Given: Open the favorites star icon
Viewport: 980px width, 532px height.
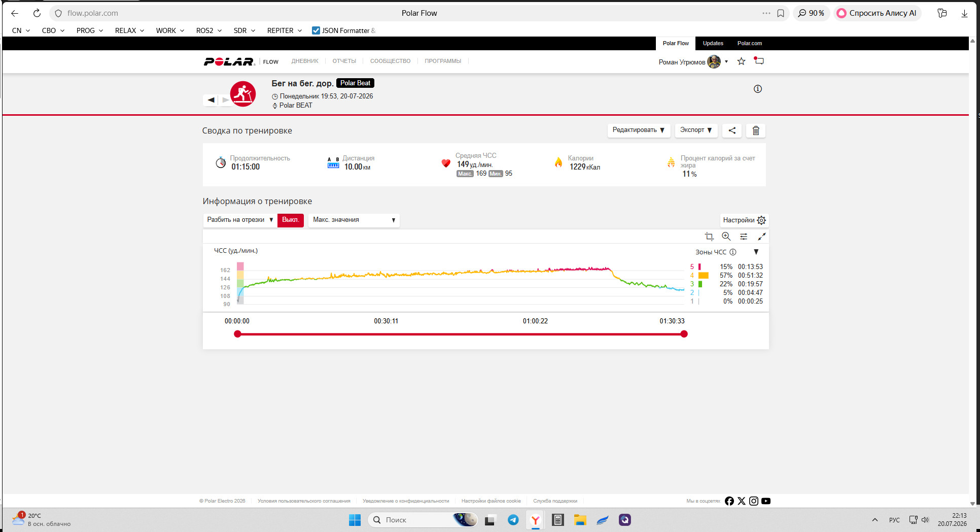Looking at the screenshot, I should tap(742, 61).
